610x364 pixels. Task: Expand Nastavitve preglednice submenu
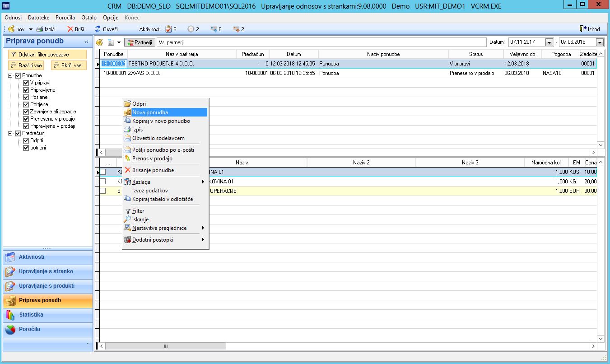(165, 228)
